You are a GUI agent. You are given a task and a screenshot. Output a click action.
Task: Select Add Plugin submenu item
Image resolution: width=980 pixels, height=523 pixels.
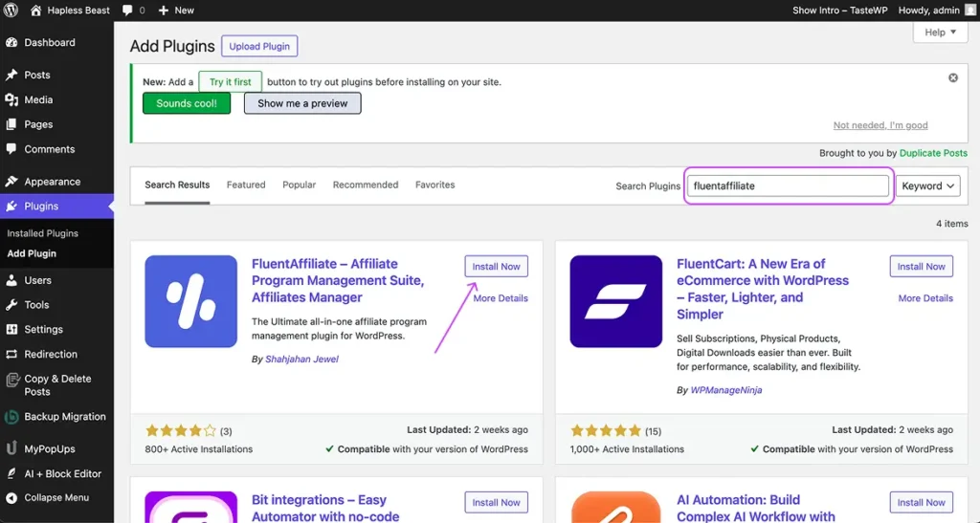[32, 253]
